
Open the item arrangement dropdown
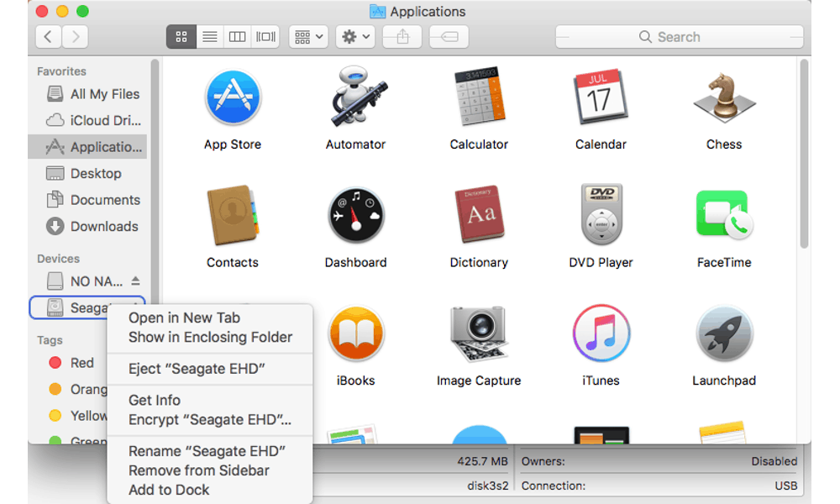coord(308,37)
